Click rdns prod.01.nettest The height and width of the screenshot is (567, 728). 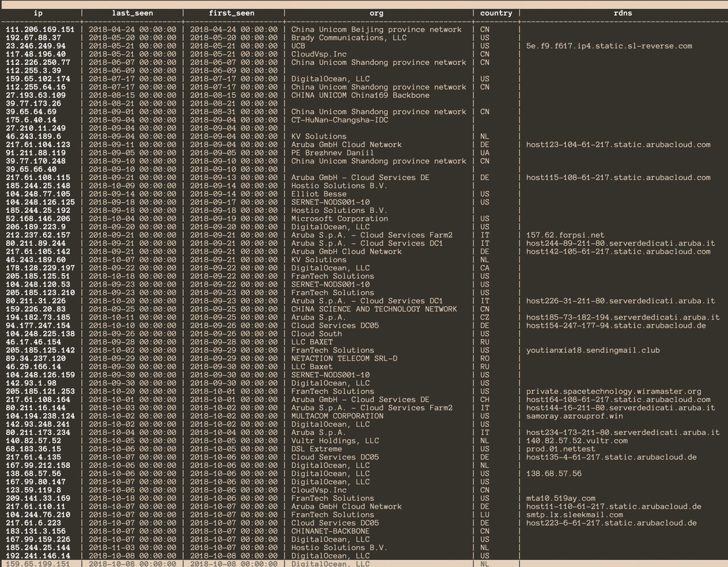point(561,449)
